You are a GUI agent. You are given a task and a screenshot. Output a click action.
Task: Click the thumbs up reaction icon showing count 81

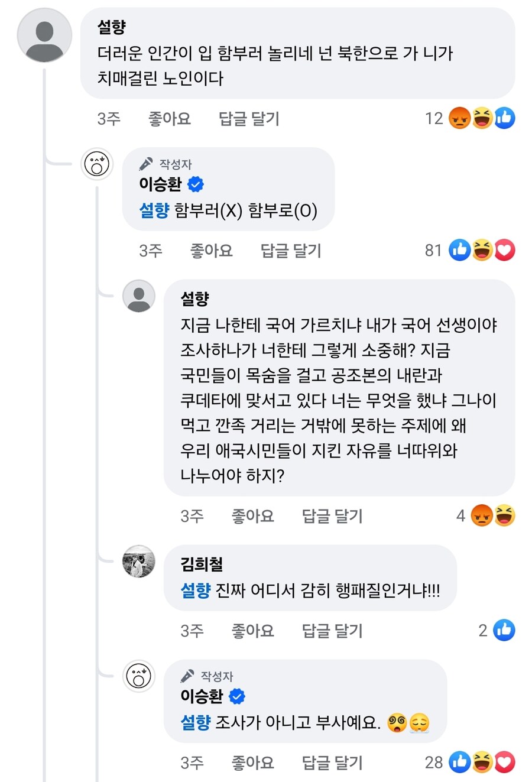(x=460, y=250)
